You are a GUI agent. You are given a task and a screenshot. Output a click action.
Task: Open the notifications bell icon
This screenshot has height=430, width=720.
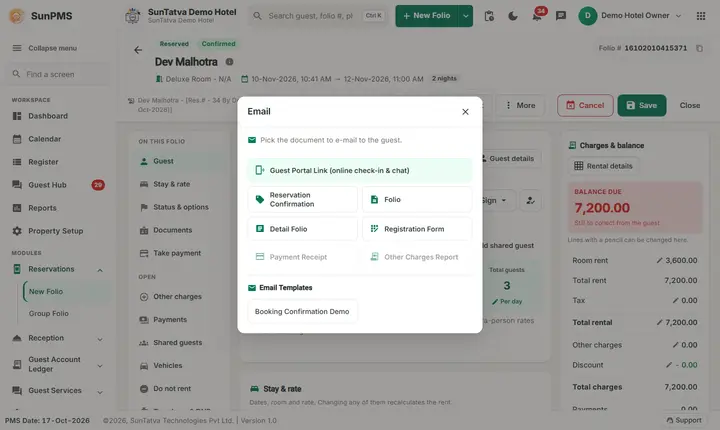[536, 16]
